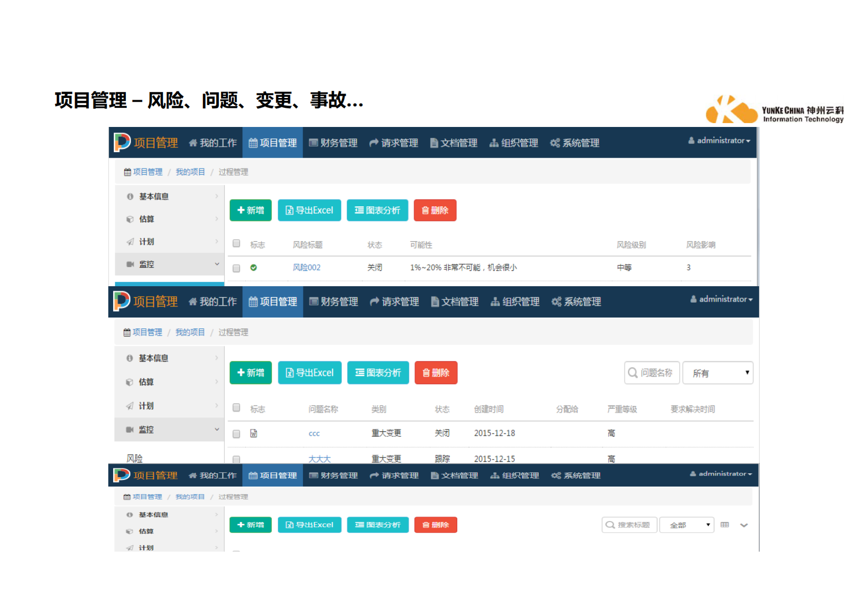Click 监控 camera icon in the middle screenshot
Image resolution: width=868 pixels, height=614 pixels.
tap(130, 430)
